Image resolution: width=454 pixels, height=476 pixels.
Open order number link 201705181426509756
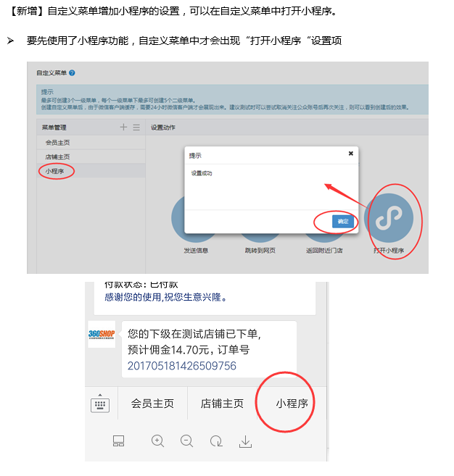(x=182, y=366)
